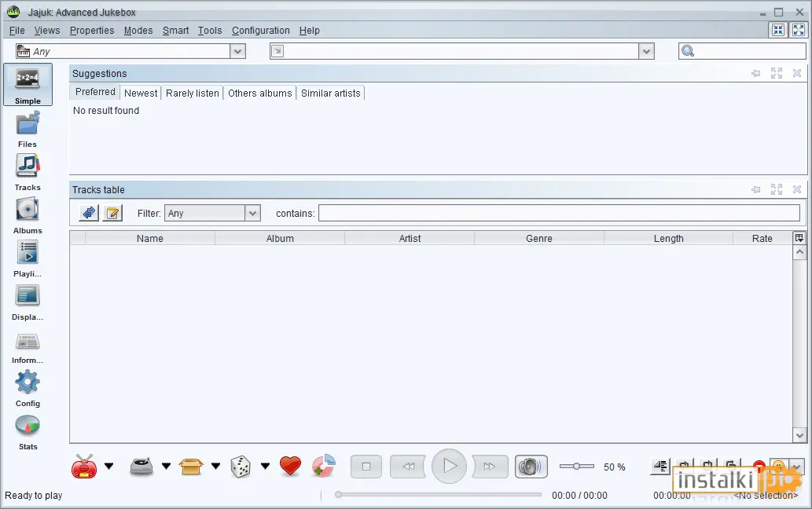This screenshot has width=812, height=509.
Task: Expand dropdown arrow next to radio icon
Action: click(108, 466)
